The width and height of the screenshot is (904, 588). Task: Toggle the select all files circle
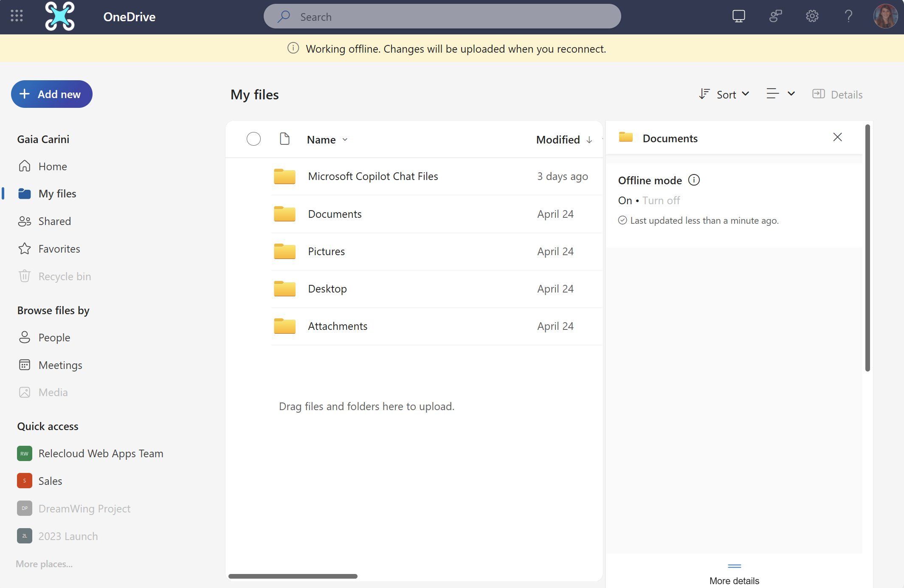point(253,139)
